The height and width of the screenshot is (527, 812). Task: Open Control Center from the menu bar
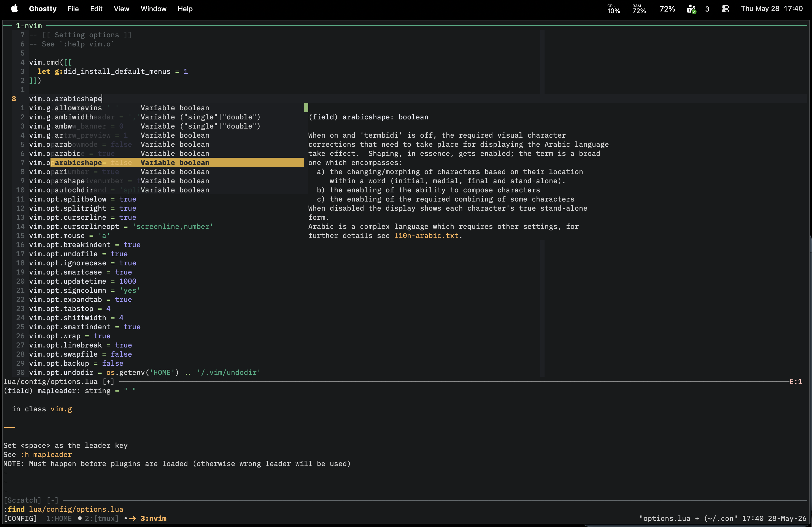point(725,9)
